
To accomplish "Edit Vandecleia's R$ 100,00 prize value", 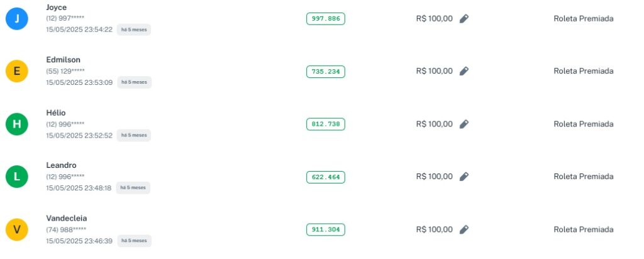I will point(464,229).
